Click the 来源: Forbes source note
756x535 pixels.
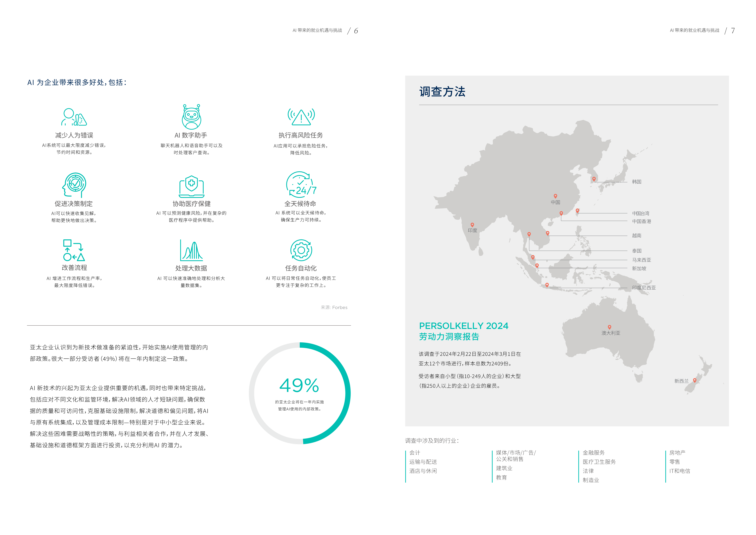tap(334, 307)
